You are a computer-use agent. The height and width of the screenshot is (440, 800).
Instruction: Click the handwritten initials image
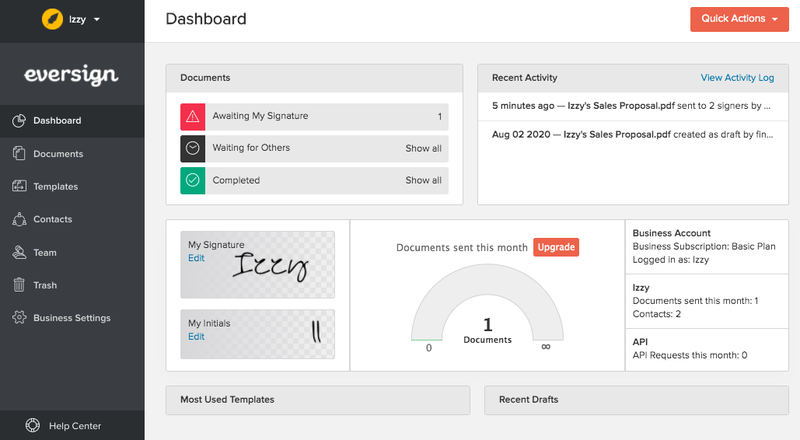coord(316,332)
